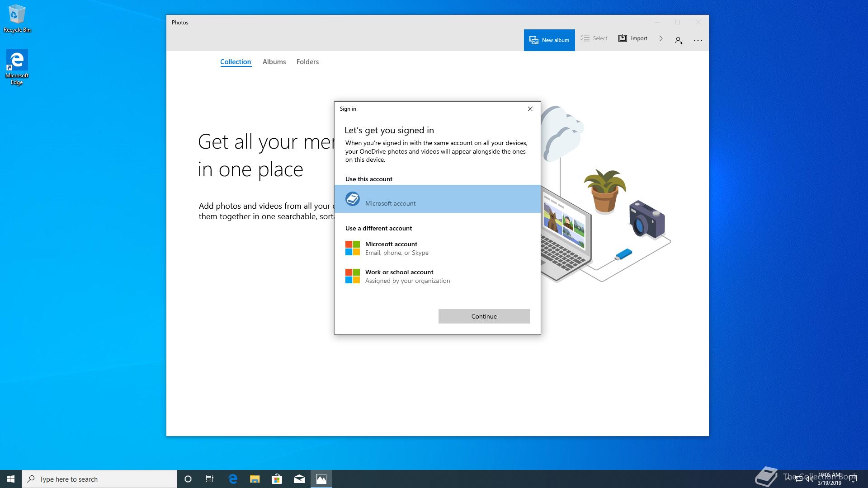Viewport: 868px width, 488px height.
Task: Close the Sign in dialog
Action: [530, 109]
